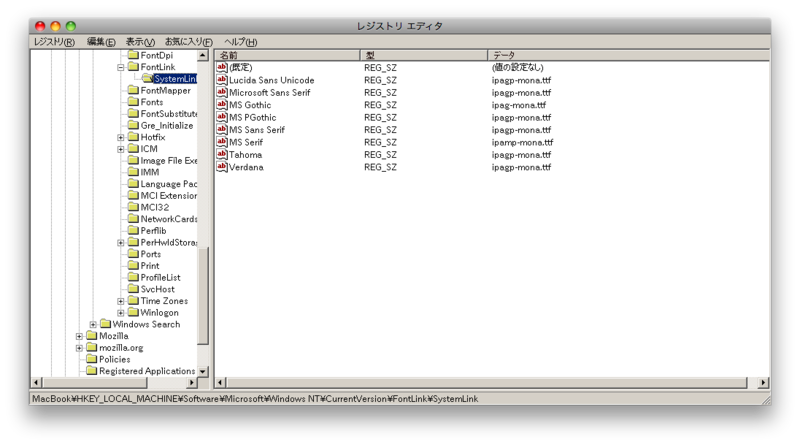This screenshot has height=445, width=800.
Task: Click tree pane scroll up arrow
Action: tap(203, 55)
